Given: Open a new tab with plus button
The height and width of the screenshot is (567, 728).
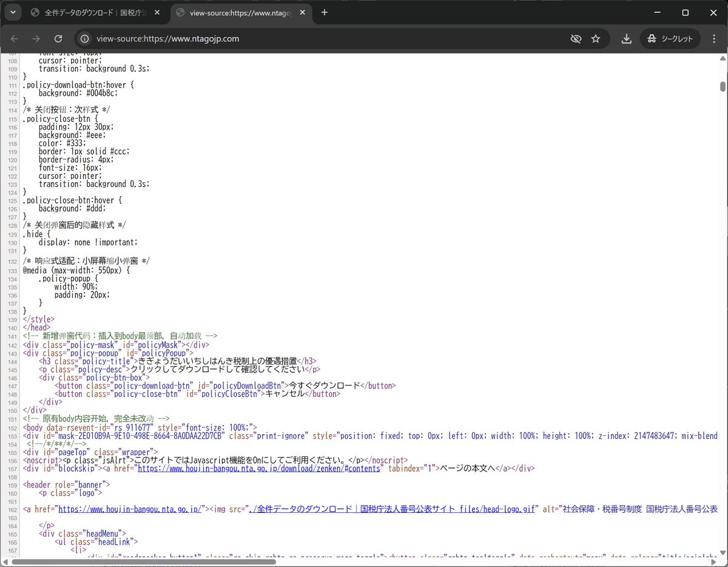Looking at the screenshot, I should click(325, 12).
